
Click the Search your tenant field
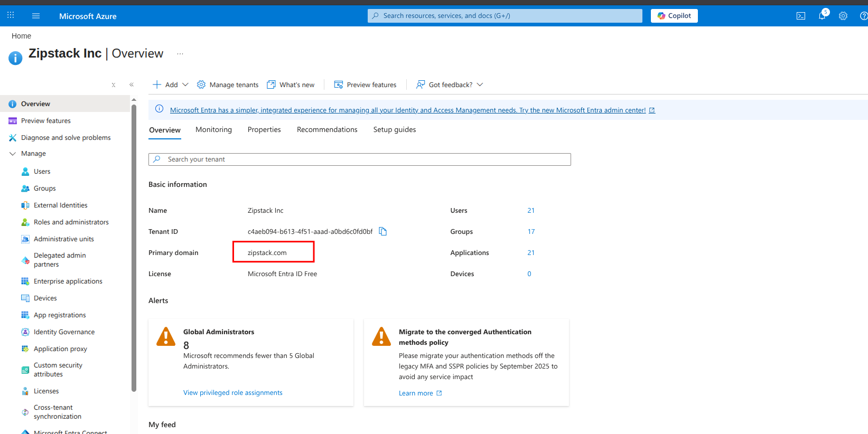click(359, 159)
